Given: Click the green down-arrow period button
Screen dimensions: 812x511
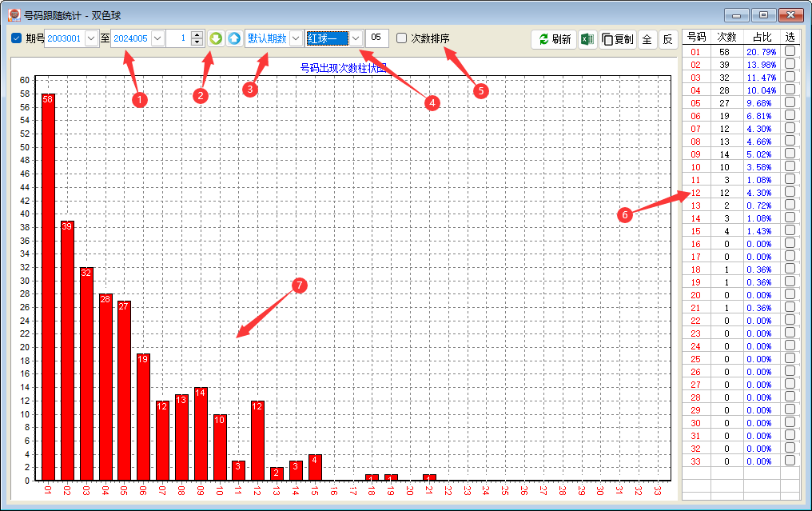Looking at the screenshot, I should coord(216,38).
